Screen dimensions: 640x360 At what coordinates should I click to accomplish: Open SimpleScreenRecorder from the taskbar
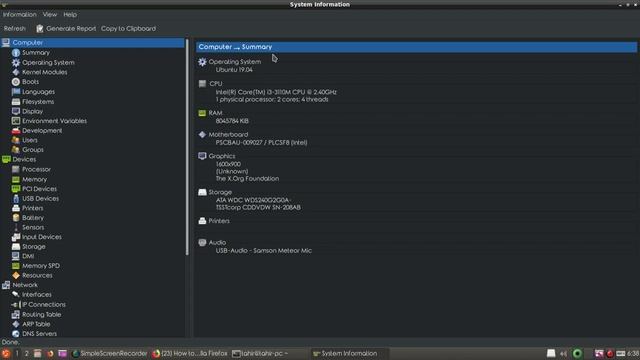tap(109, 353)
